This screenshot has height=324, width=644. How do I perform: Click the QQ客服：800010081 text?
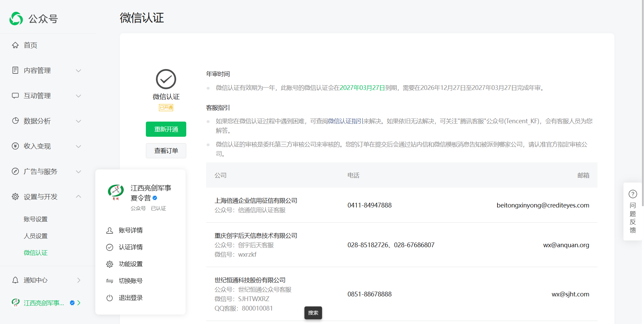[244, 309]
